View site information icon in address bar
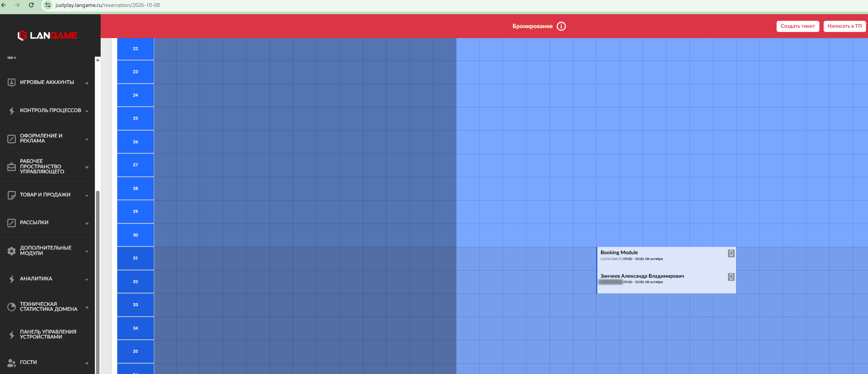This screenshot has width=868, height=374. pyautogui.click(x=48, y=5)
